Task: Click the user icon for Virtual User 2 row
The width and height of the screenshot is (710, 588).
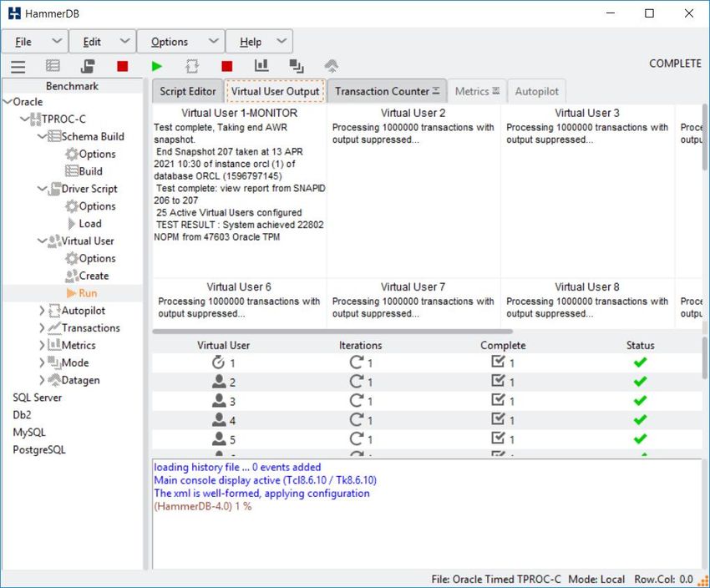Action: 219,382
